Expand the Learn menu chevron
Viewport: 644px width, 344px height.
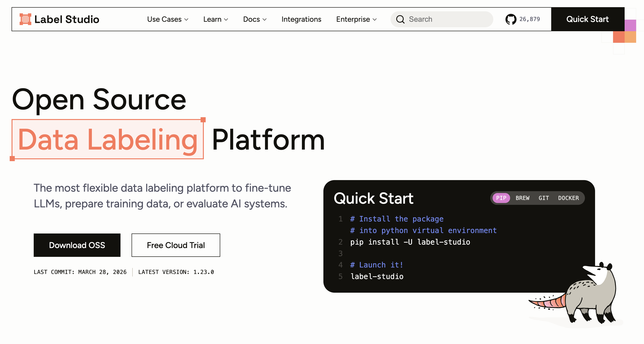point(226,19)
